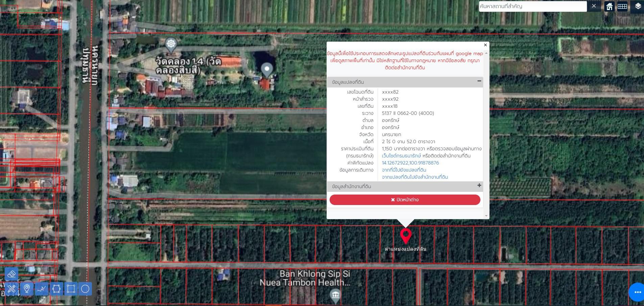Open the map layers icon
644x306 pixels.
click(638, 6)
